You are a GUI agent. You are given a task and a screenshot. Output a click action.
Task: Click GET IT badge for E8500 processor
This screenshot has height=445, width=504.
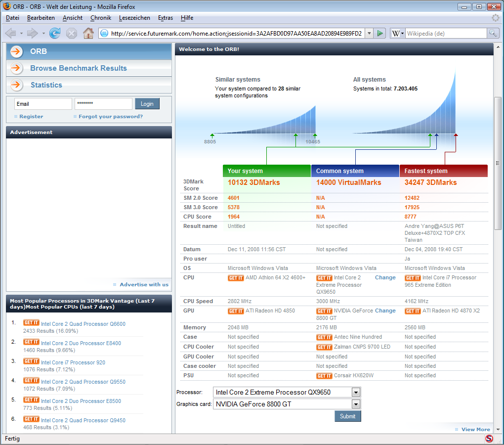pos(31,400)
